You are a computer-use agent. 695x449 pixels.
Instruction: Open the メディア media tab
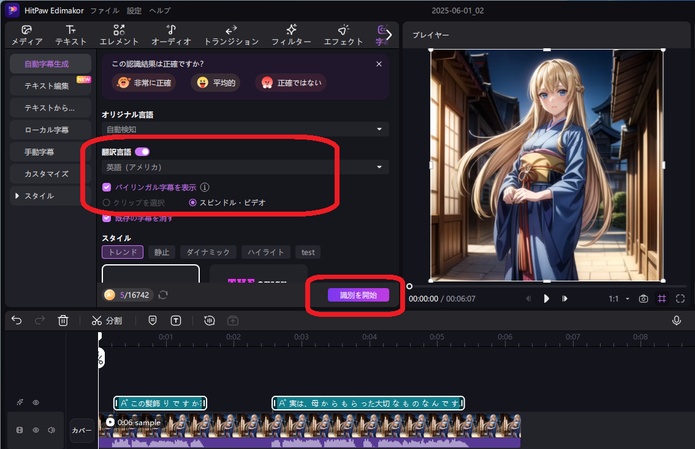[27, 35]
